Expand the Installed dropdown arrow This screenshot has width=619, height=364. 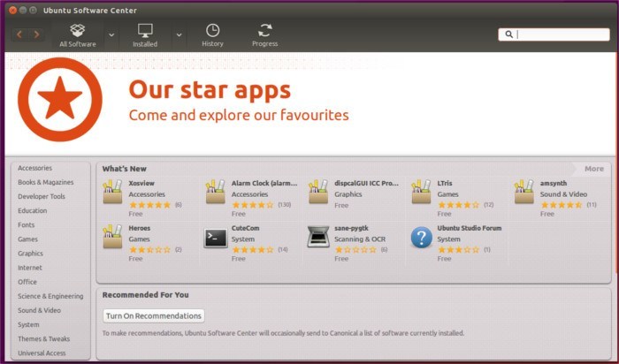click(180, 35)
